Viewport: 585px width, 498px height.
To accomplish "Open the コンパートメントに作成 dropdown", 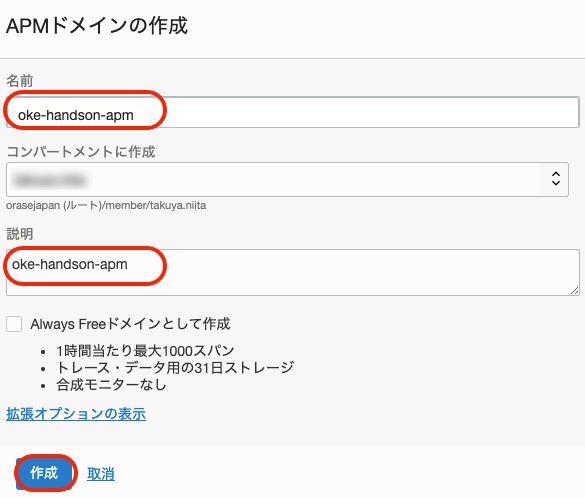I will click(287, 179).
